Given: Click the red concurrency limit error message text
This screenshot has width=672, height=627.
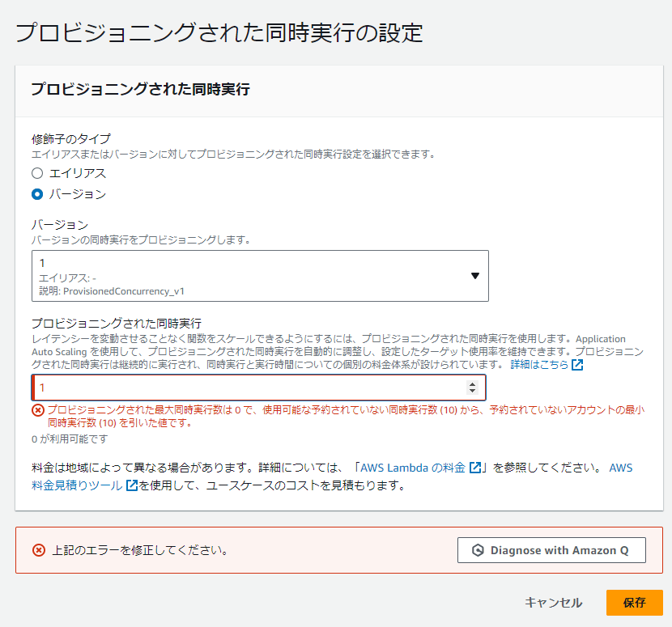Looking at the screenshot, I should [x=346, y=417].
